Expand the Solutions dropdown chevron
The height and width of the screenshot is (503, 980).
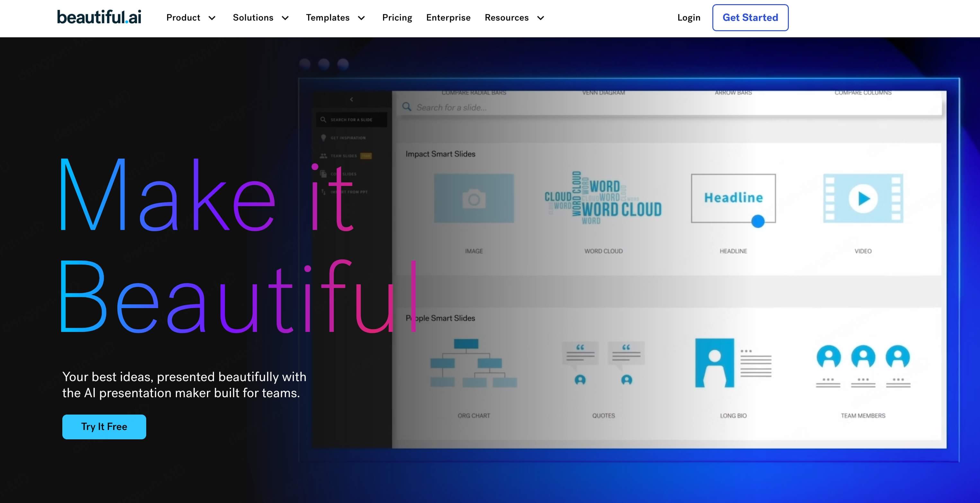click(x=285, y=18)
